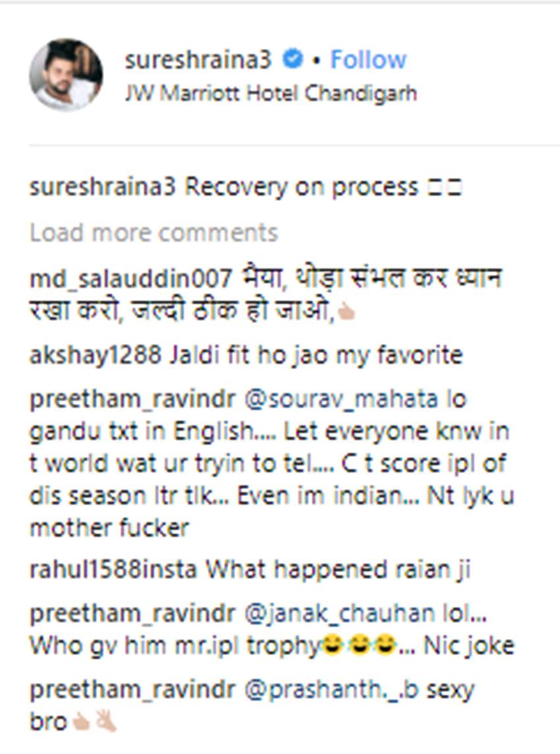Click preetham_ravindr on the sexy bro comment
560x754 pixels.
132,689
